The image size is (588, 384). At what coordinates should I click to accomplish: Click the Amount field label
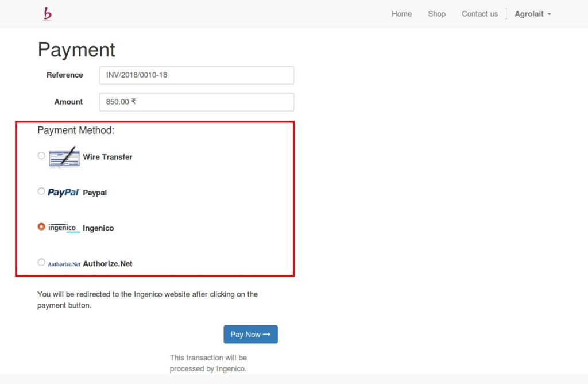(x=68, y=102)
